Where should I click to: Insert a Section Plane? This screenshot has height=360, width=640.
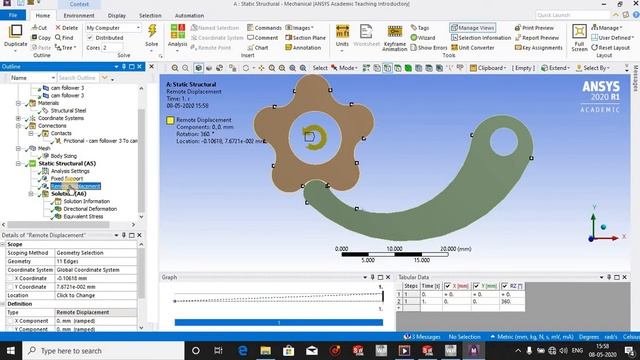tap(305, 38)
